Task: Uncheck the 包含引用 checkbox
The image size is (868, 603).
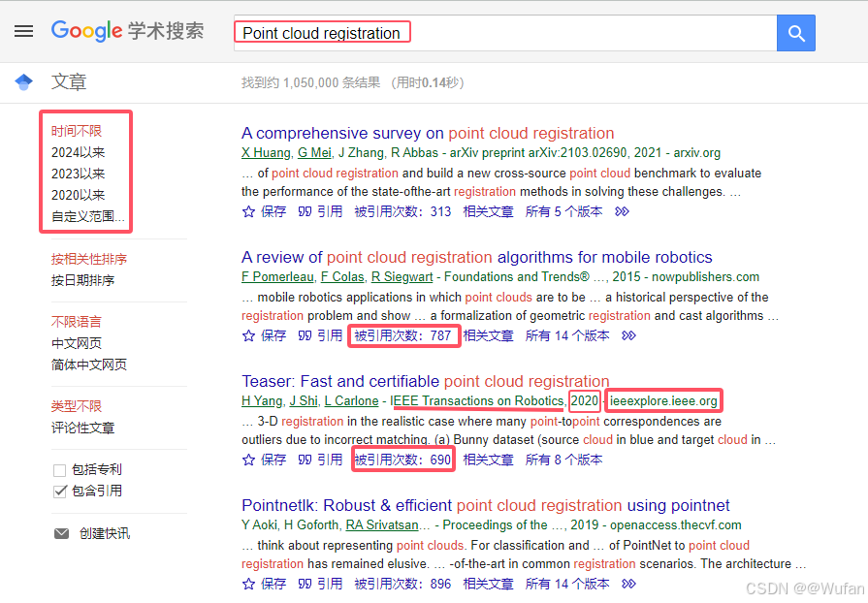Action: click(60, 492)
